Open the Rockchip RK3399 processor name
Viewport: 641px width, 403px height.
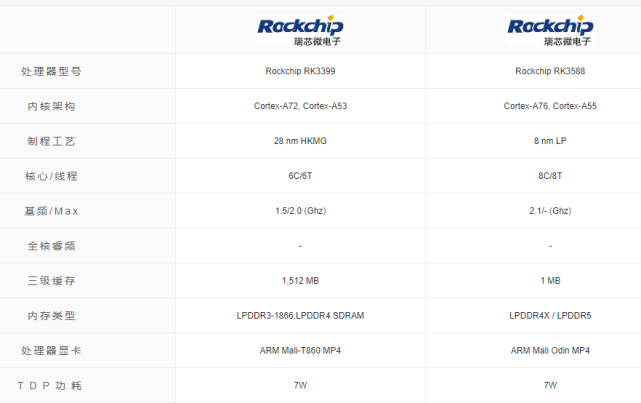[300, 71]
